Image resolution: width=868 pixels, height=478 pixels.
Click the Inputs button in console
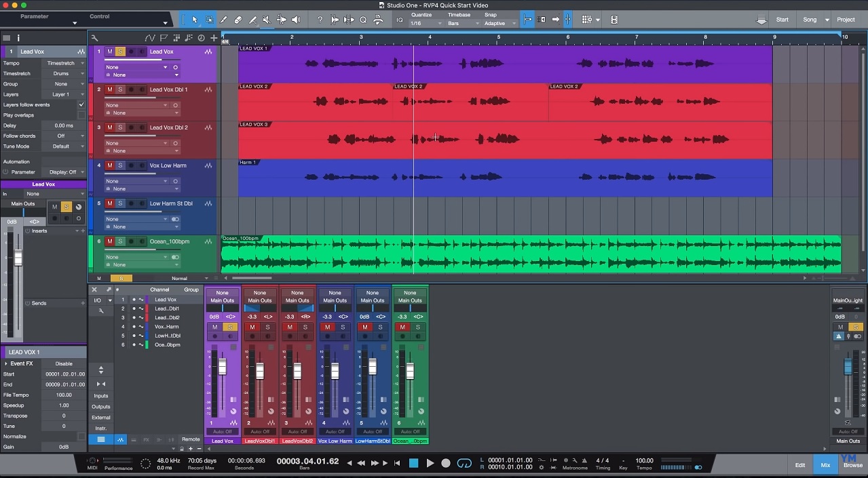(100, 396)
